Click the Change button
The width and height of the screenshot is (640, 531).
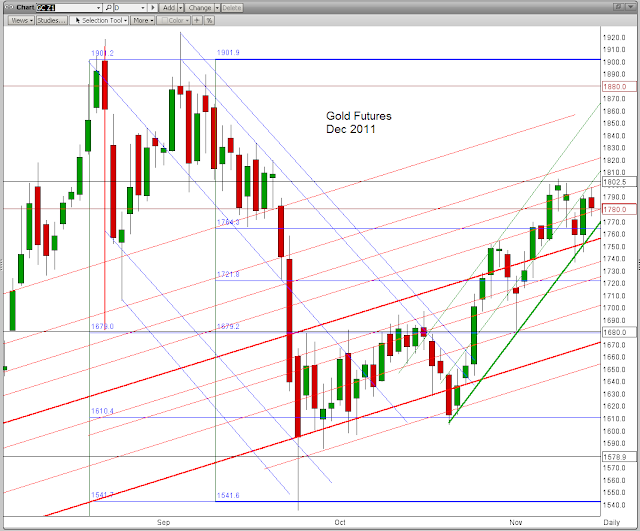pos(200,8)
